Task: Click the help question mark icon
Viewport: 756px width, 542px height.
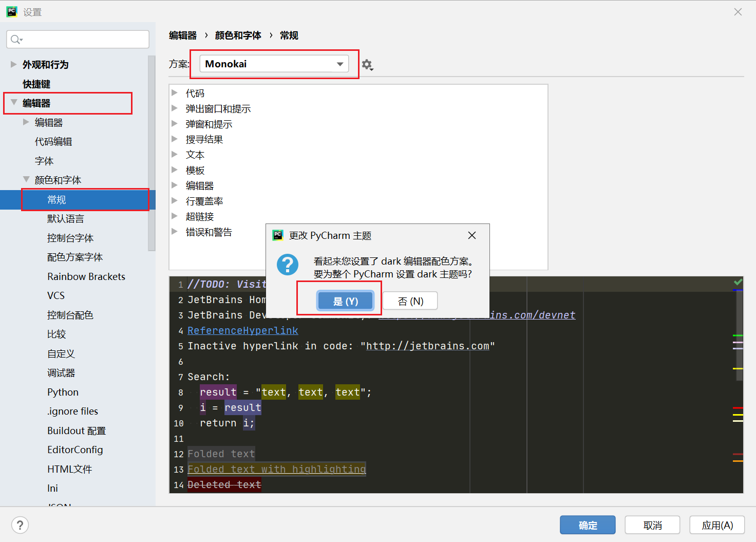Action: pos(20,525)
